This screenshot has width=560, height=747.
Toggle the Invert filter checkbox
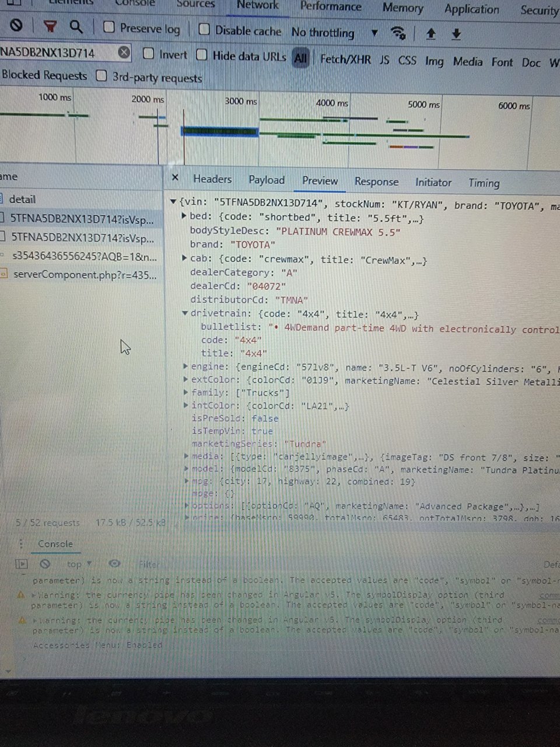pos(148,54)
